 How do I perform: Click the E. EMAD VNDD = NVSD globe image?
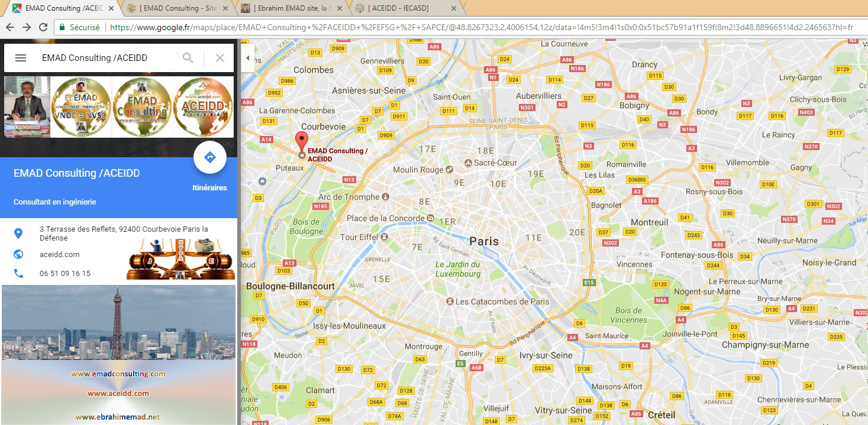point(81,107)
